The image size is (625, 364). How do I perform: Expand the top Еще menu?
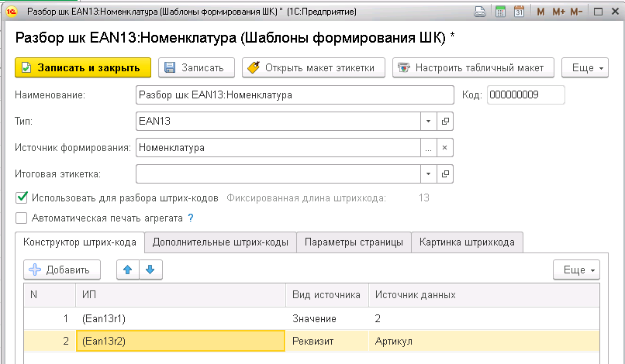[x=585, y=67]
